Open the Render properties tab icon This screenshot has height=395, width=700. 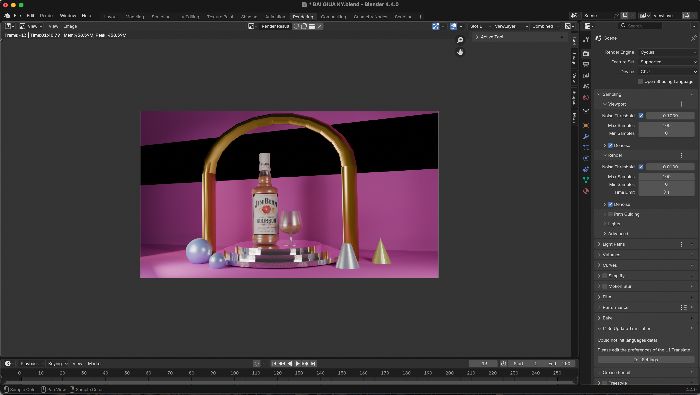[x=586, y=53]
